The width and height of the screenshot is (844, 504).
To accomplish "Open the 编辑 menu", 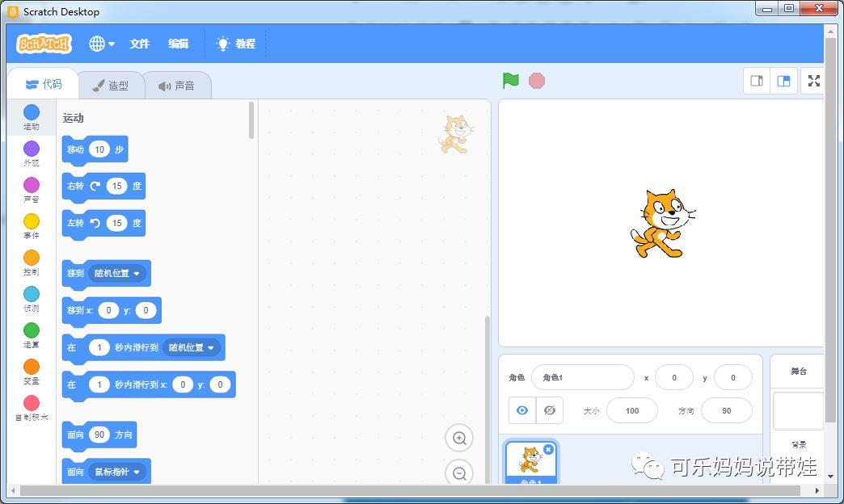I will coord(178,44).
